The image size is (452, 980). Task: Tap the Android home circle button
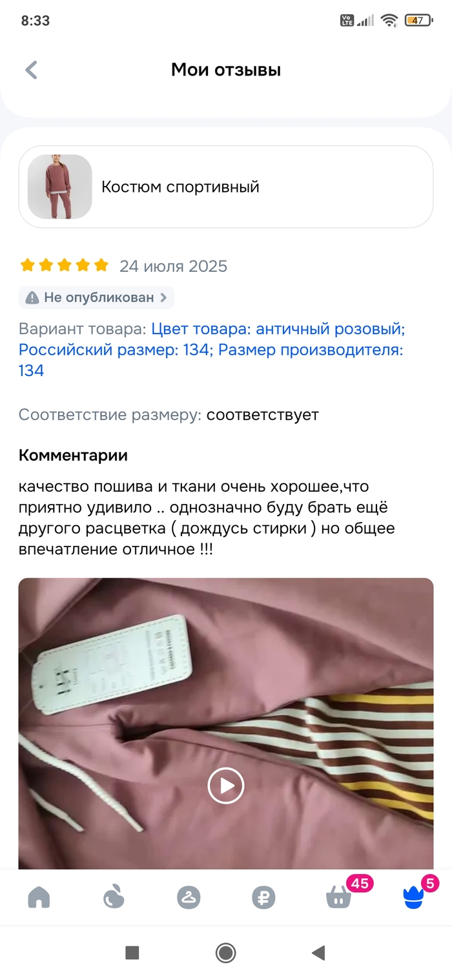[x=226, y=952]
